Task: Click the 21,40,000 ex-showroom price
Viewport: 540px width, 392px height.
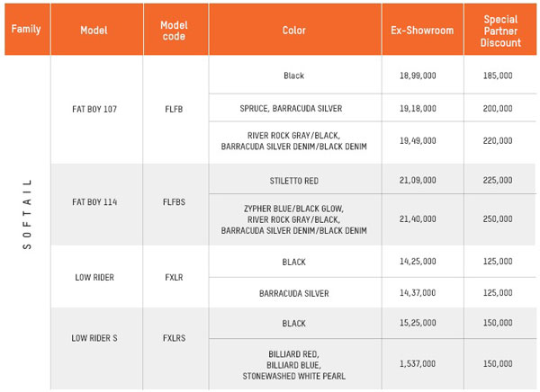Action: [x=418, y=218]
